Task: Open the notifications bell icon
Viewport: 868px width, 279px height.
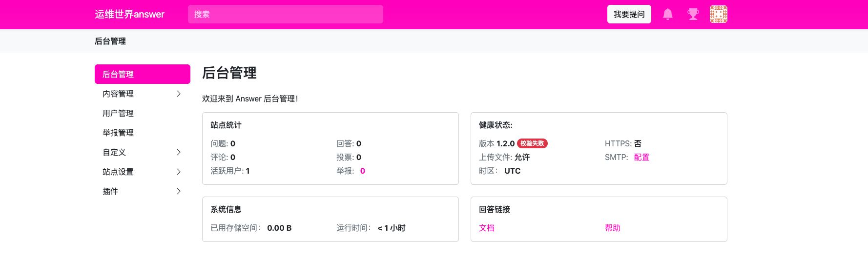Action: [668, 15]
